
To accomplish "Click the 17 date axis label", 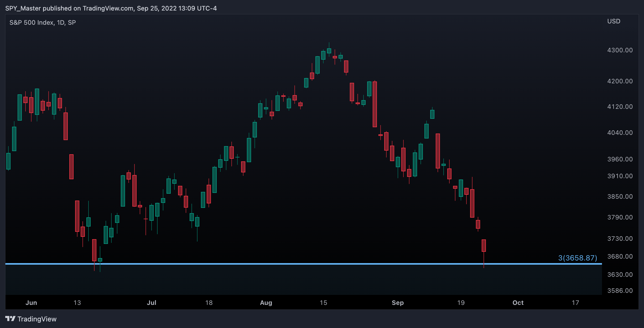I will (x=575, y=303).
